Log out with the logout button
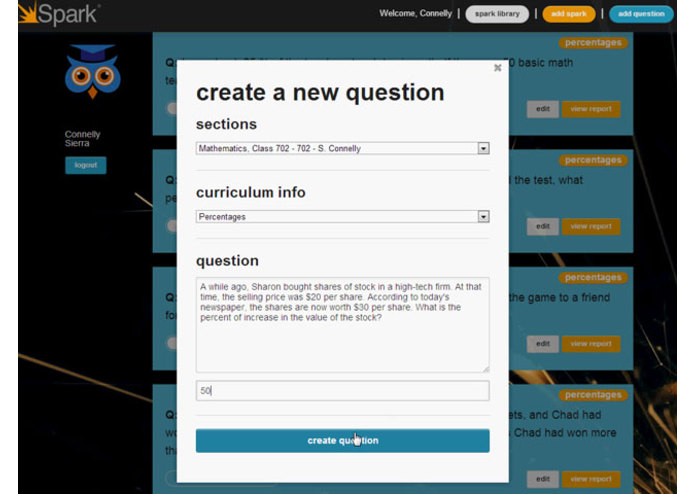This screenshot has height=494, width=695. pyautogui.click(x=86, y=165)
